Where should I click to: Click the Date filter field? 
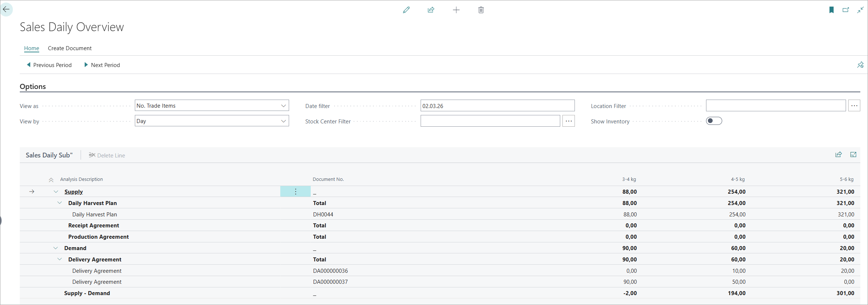click(498, 105)
